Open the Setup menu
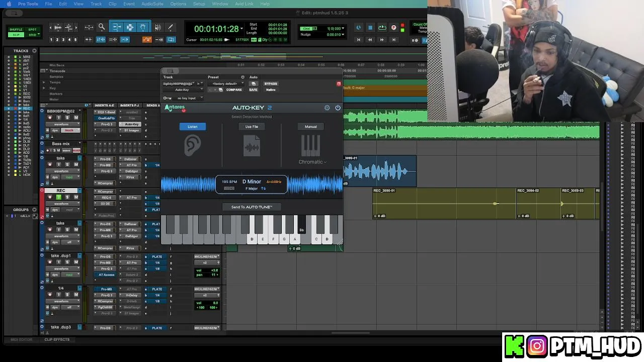 pos(199,4)
